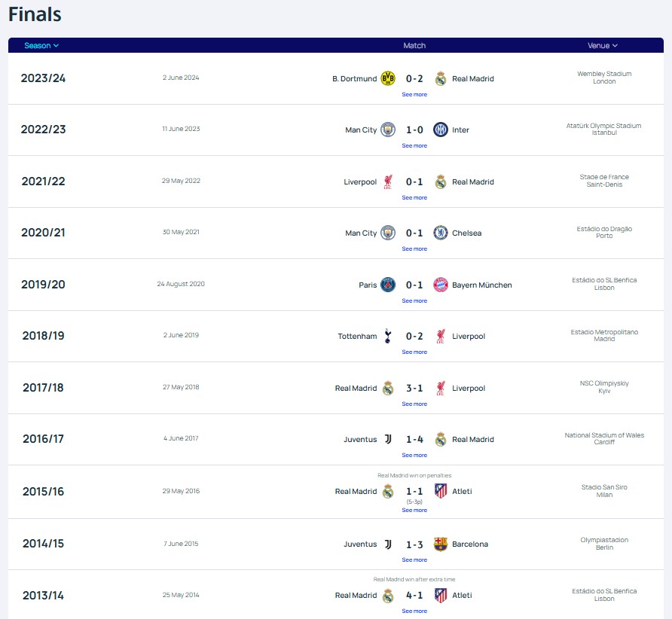Click the Bayern München crest
Screen dimensions: 672x619
[441, 285]
